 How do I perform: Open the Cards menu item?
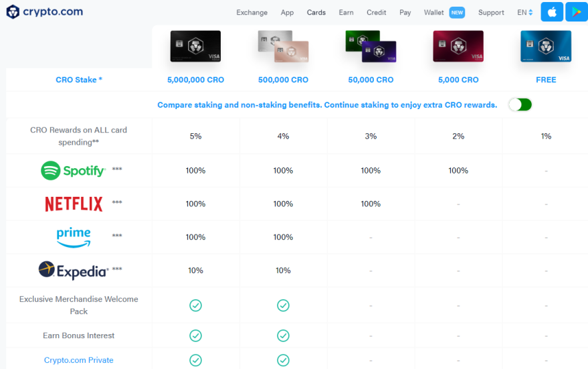pos(316,12)
